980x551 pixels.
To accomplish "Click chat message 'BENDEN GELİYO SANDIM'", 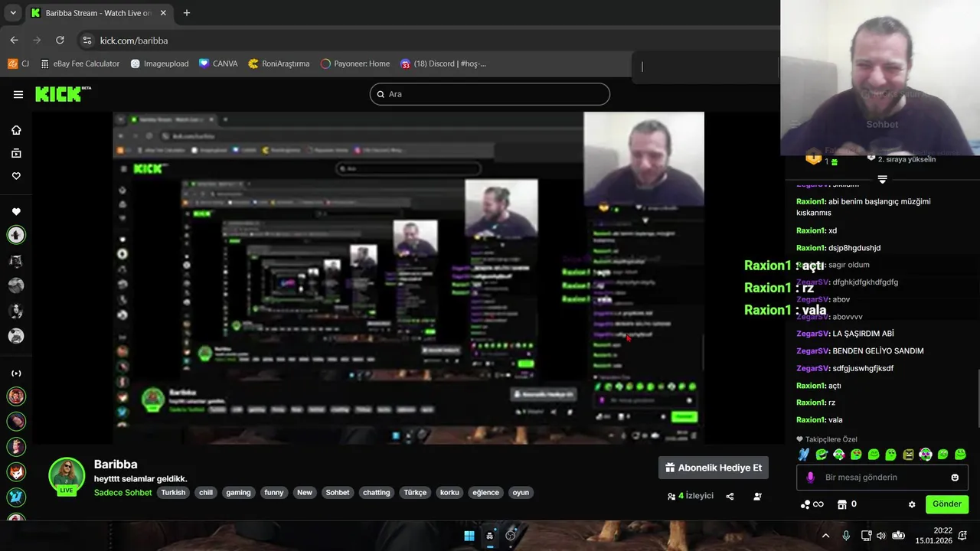I will [878, 351].
